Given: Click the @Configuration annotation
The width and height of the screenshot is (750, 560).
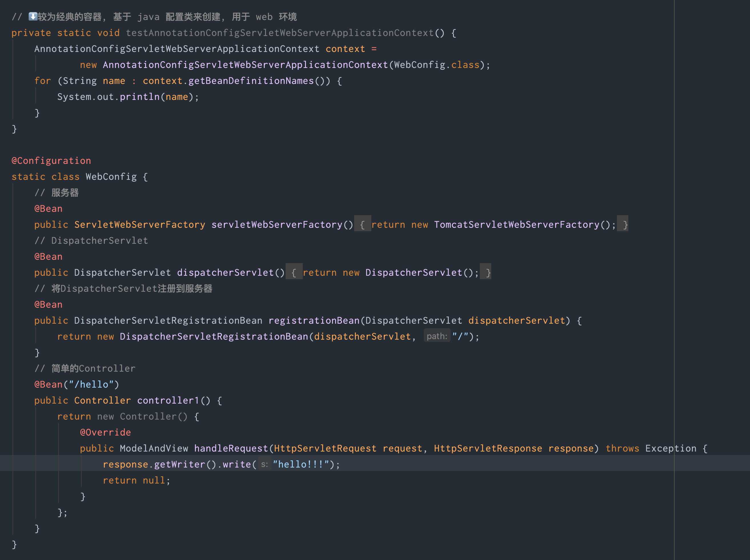Looking at the screenshot, I should 51,161.
